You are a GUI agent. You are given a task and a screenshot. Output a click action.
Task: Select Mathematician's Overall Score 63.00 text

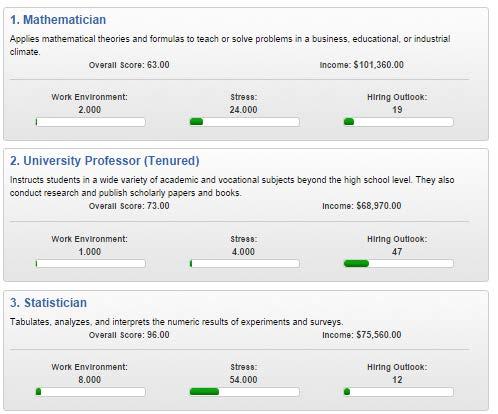pyautogui.click(x=129, y=65)
